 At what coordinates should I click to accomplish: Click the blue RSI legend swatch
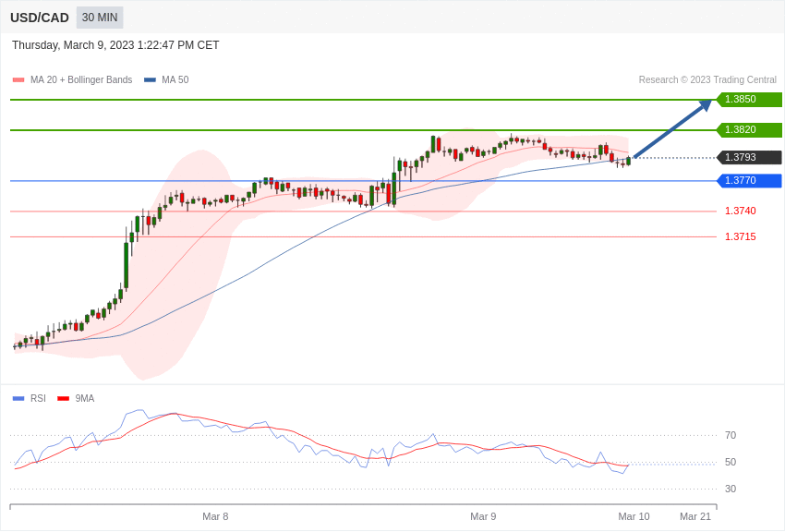click(x=18, y=399)
